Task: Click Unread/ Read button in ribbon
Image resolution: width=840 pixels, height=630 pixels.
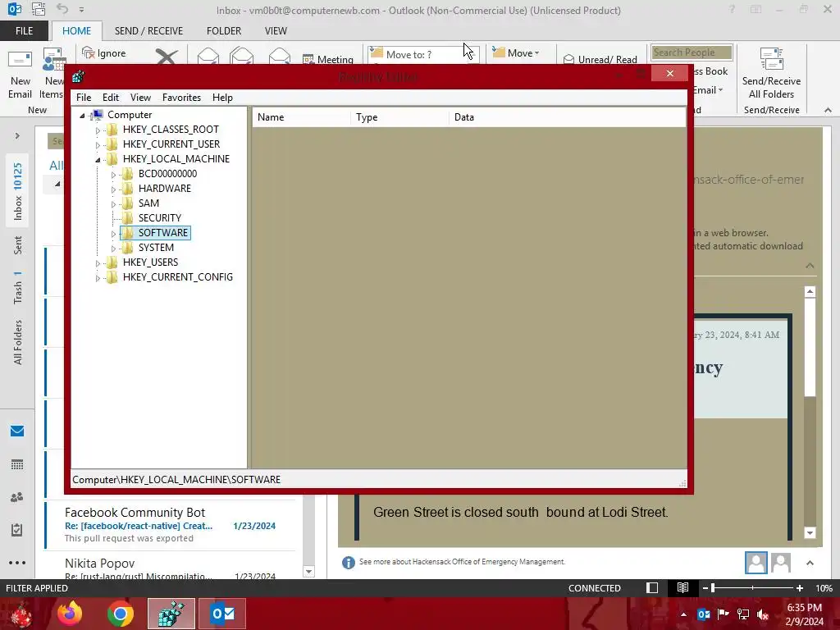Action: pos(600,59)
